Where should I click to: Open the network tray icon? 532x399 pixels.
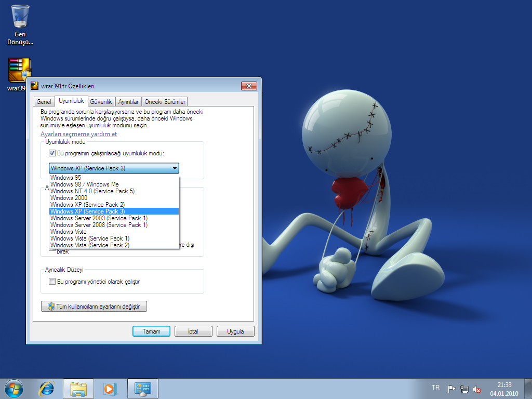464,389
